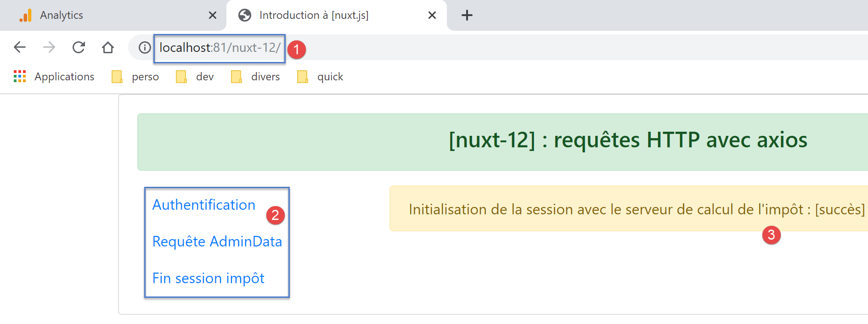Go to the browser home page
The height and width of the screenshot is (324, 868).
pos(108,47)
